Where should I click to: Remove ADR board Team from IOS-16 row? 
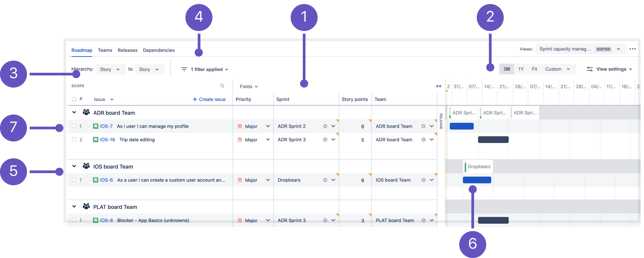point(423,140)
